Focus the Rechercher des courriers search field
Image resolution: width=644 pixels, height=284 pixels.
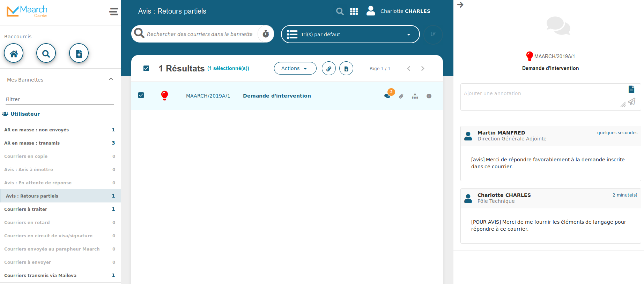pos(200,34)
